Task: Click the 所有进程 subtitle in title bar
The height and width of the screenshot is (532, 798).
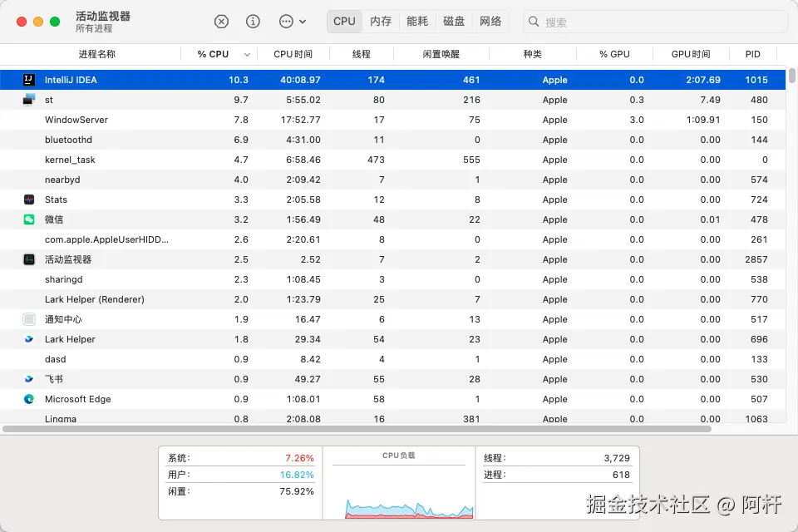Action: [x=94, y=28]
